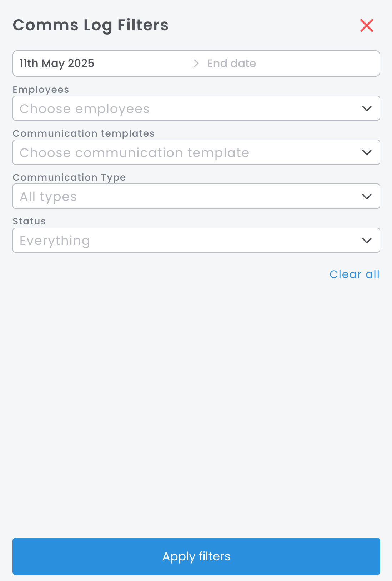Image resolution: width=392 pixels, height=581 pixels.
Task: Click the Communication Type label
Action: pos(69,177)
